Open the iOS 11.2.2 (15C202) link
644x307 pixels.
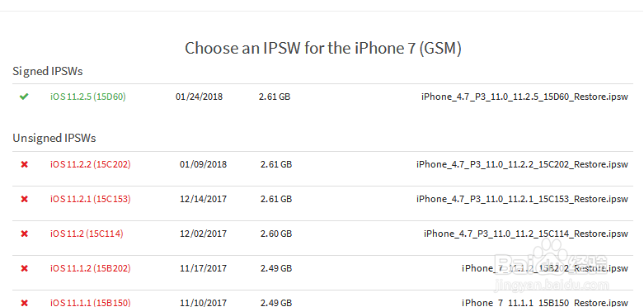91,164
